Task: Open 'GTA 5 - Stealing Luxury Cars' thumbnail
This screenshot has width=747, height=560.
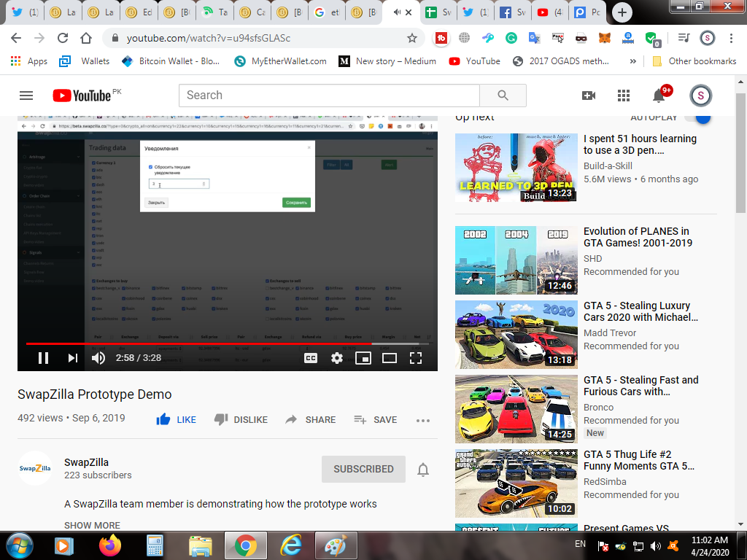Action: pyautogui.click(x=516, y=335)
